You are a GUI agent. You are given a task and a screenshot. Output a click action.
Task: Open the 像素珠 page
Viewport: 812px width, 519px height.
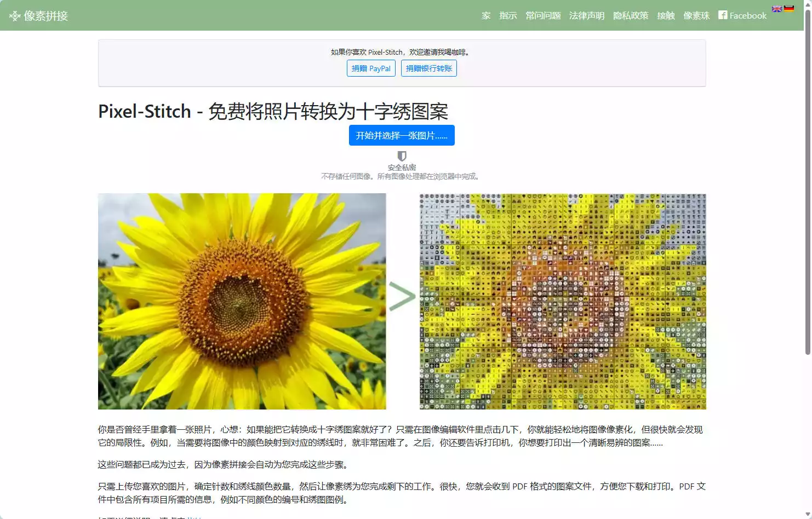(x=696, y=15)
